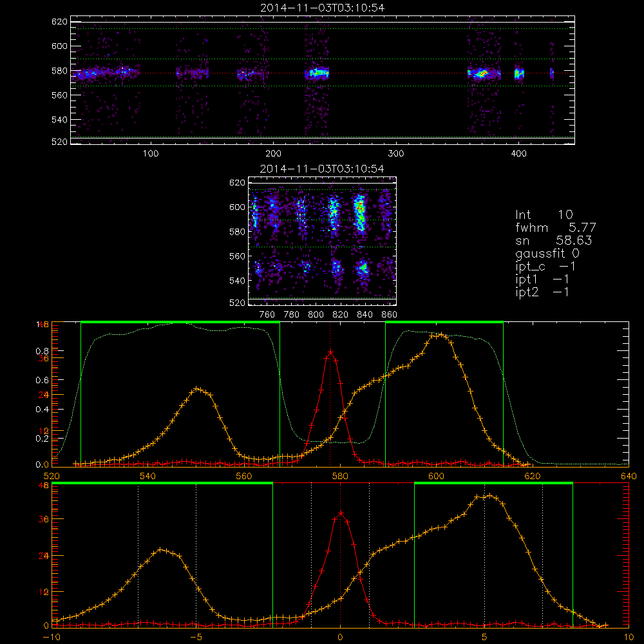Click x-axis label 100 on the top spectrogram
Image resolution: width=644 pixels, height=644 pixels.
point(151,154)
